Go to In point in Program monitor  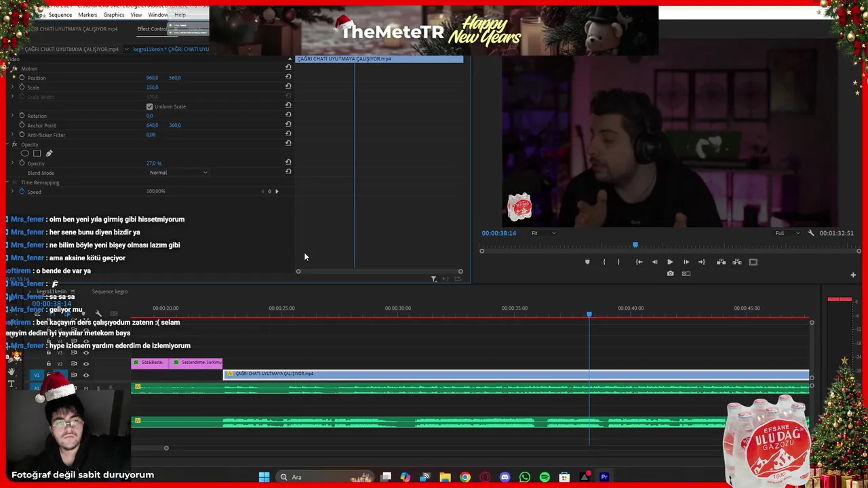click(639, 262)
